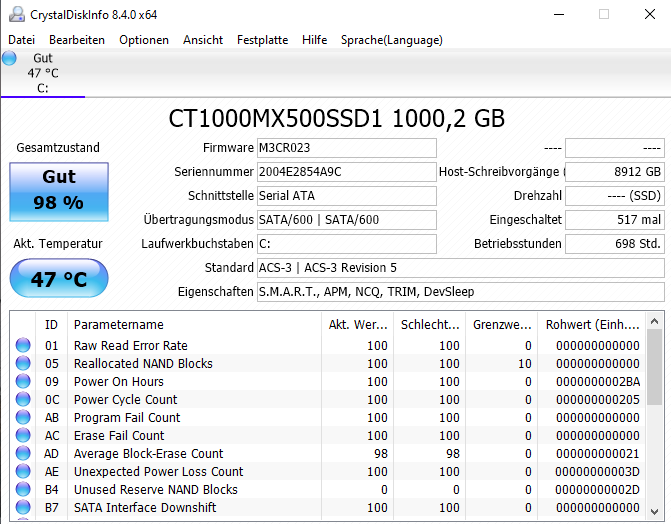The height and width of the screenshot is (524, 671).
Task: Open the Hilfe menu
Action: pyautogui.click(x=315, y=40)
